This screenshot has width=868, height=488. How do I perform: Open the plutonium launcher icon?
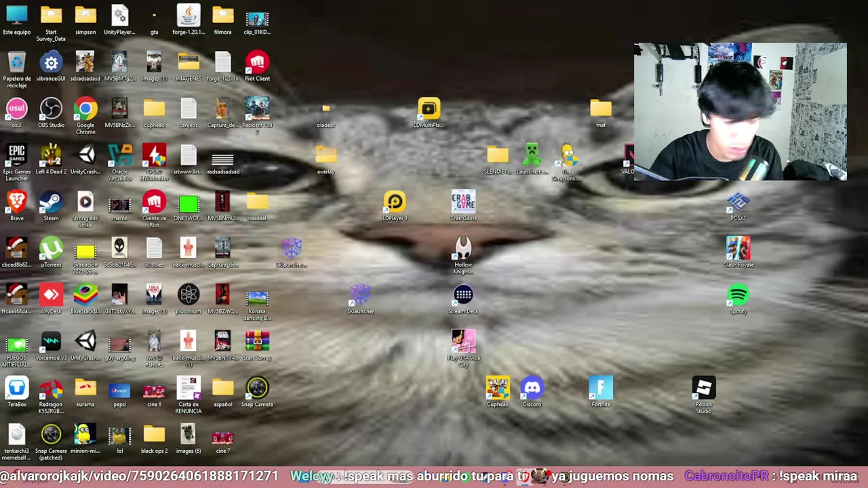[x=189, y=300]
